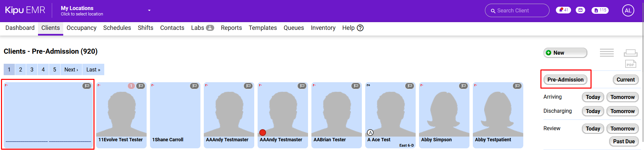
Task: Open the Occupancy tab
Action: pos(81,28)
